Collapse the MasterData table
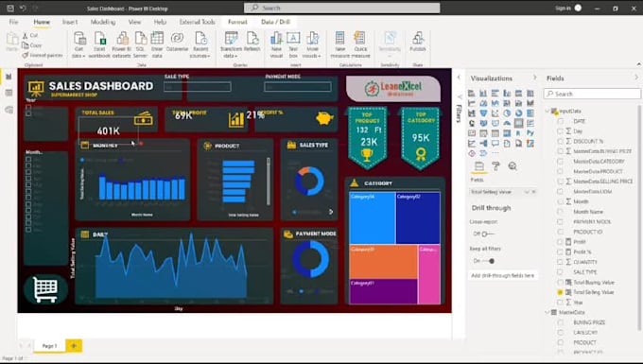The image size is (643, 364). 547,312
